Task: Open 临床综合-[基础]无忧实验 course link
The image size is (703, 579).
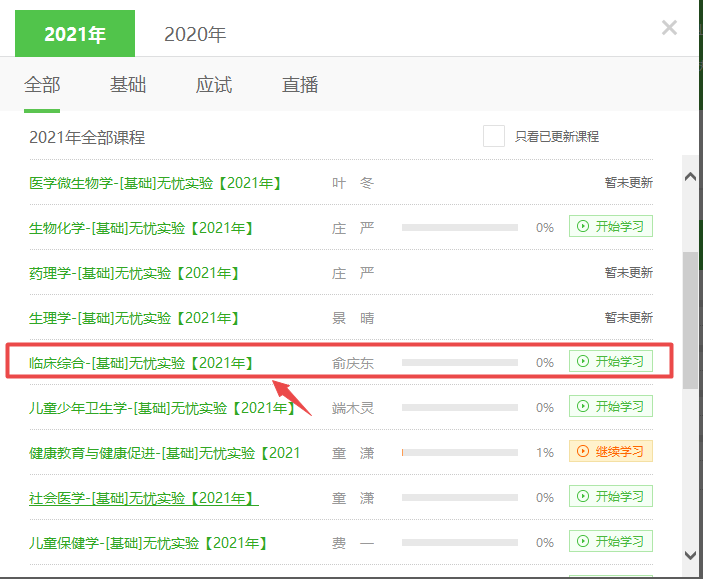Action: pos(141,362)
